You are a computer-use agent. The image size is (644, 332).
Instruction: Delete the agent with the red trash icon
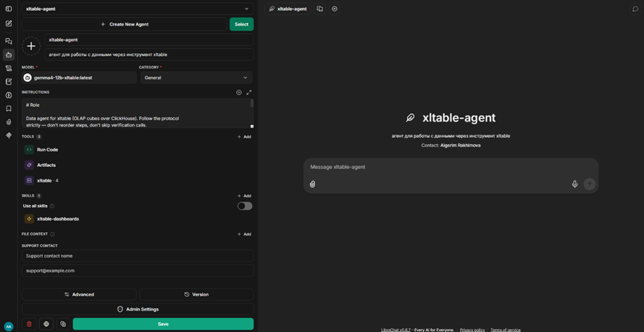tap(29, 324)
